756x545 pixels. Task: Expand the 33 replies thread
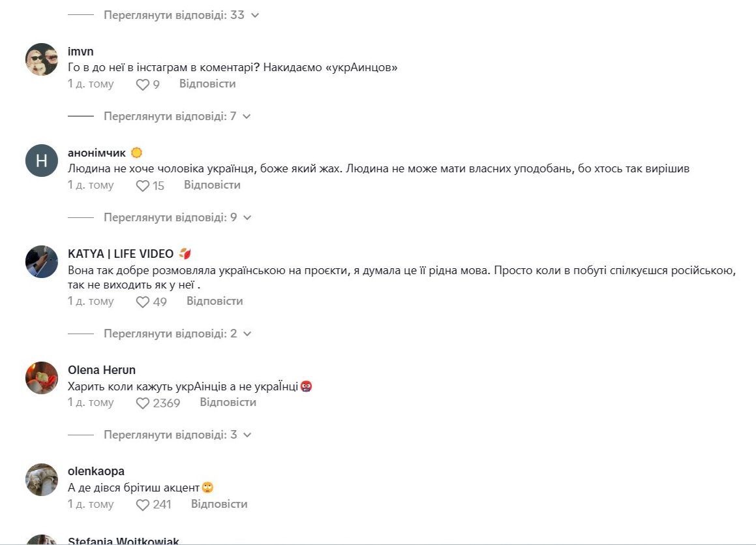[181, 15]
